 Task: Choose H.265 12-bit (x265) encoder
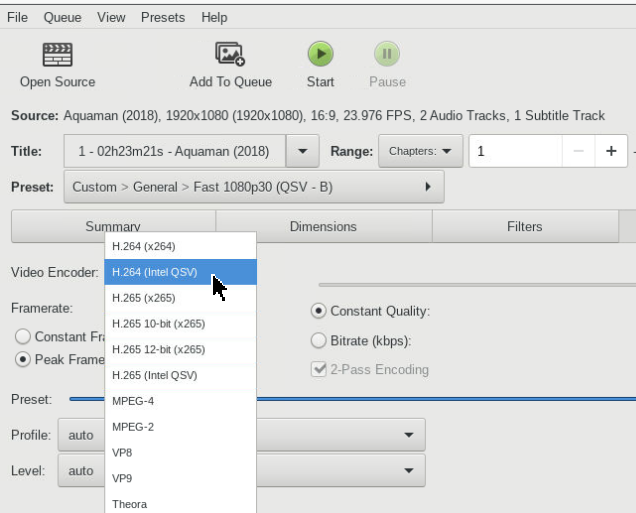pyautogui.click(x=180, y=349)
